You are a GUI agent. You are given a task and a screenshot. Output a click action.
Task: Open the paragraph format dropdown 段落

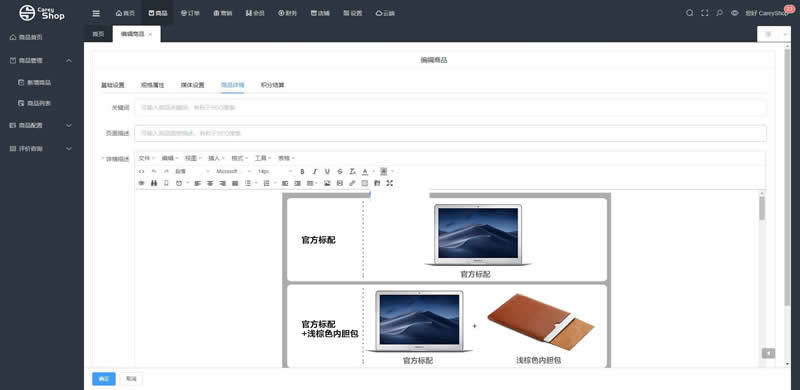click(192, 172)
